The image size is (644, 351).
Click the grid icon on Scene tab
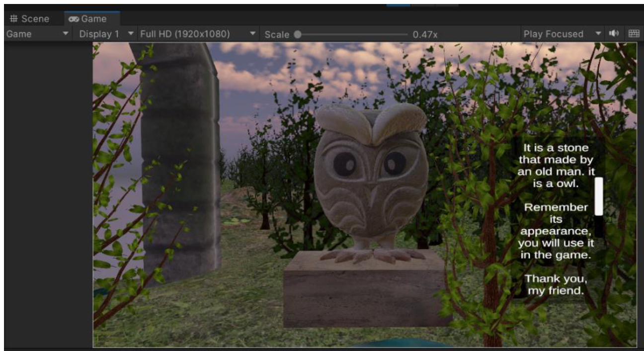coord(14,19)
